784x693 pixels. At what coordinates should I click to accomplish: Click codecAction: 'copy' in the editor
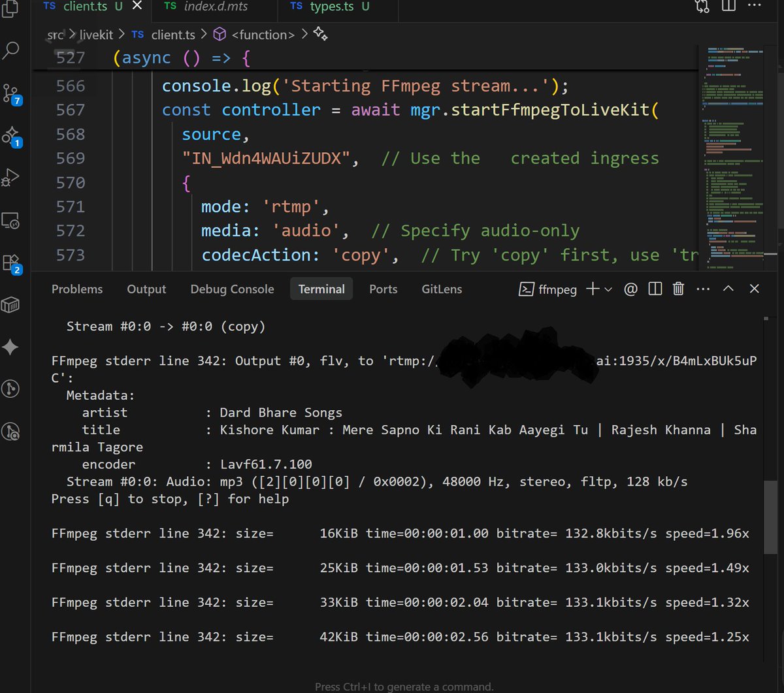point(301,255)
